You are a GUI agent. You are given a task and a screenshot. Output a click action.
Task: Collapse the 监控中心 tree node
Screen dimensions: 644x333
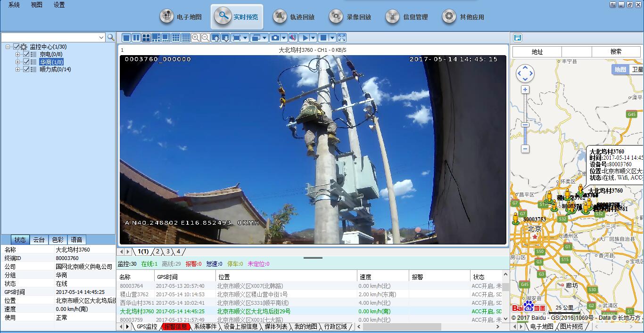coord(8,47)
